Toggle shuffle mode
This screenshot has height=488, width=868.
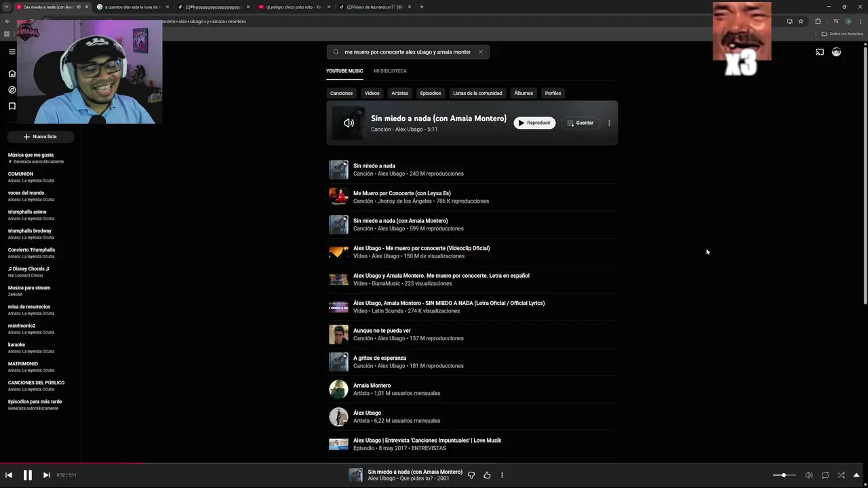(x=842, y=475)
